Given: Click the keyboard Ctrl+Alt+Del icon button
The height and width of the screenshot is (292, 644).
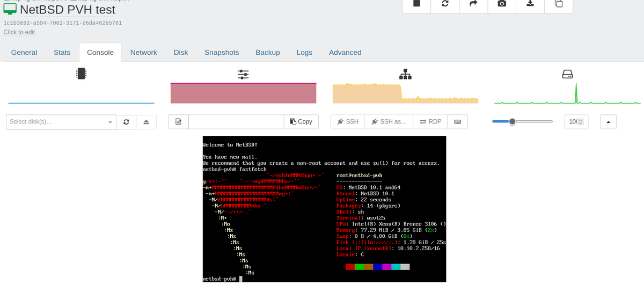Looking at the screenshot, I should (x=457, y=122).
